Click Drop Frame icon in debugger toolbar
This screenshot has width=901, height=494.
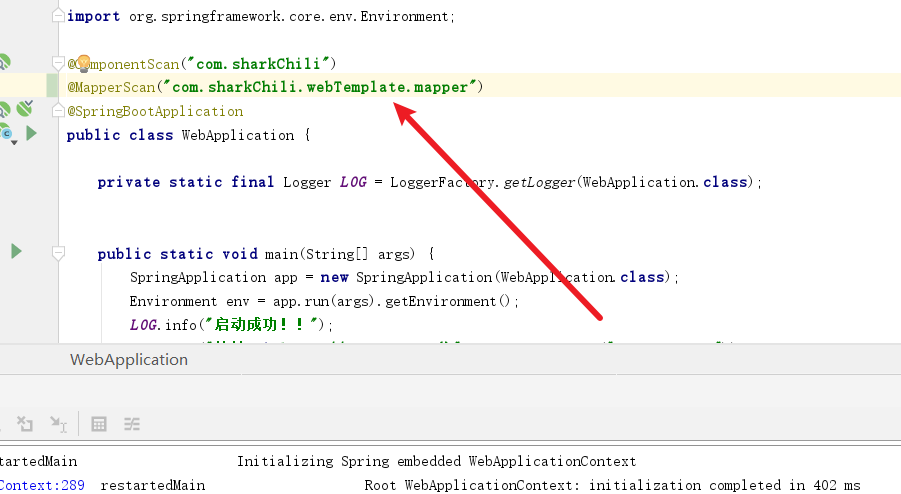[26, 424]
